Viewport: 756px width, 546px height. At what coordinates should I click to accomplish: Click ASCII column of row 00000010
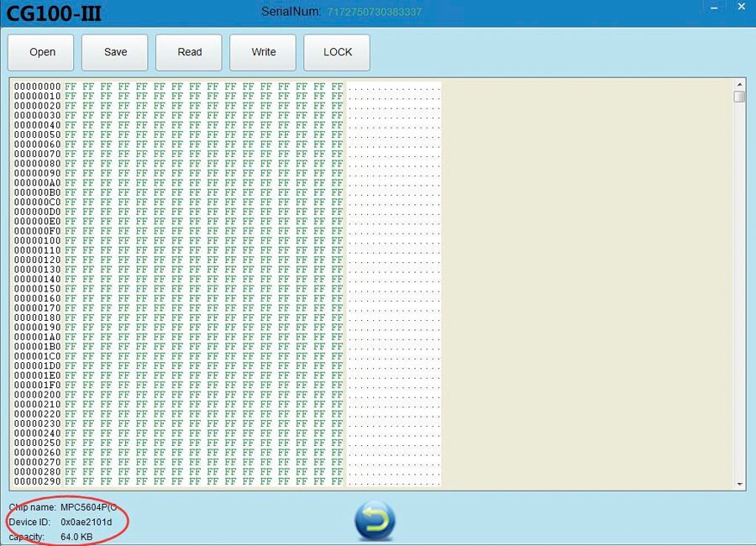[394, 96]
